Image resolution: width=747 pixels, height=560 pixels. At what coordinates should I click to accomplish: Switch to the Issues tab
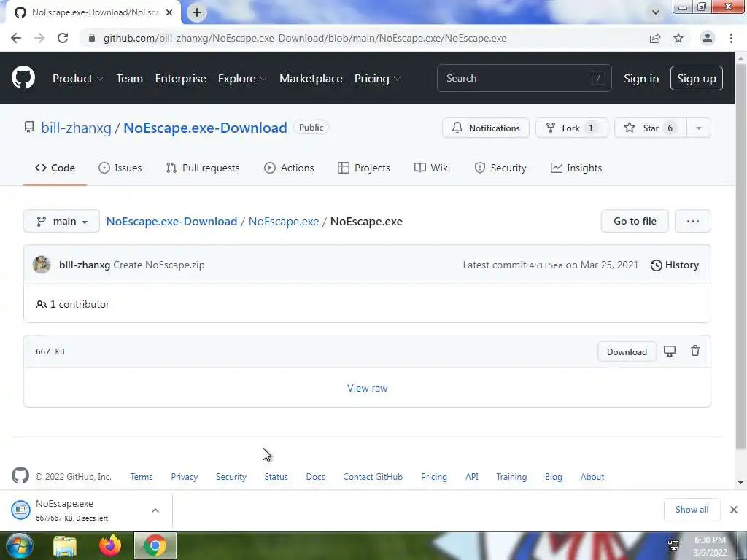[x=120, y=168]
